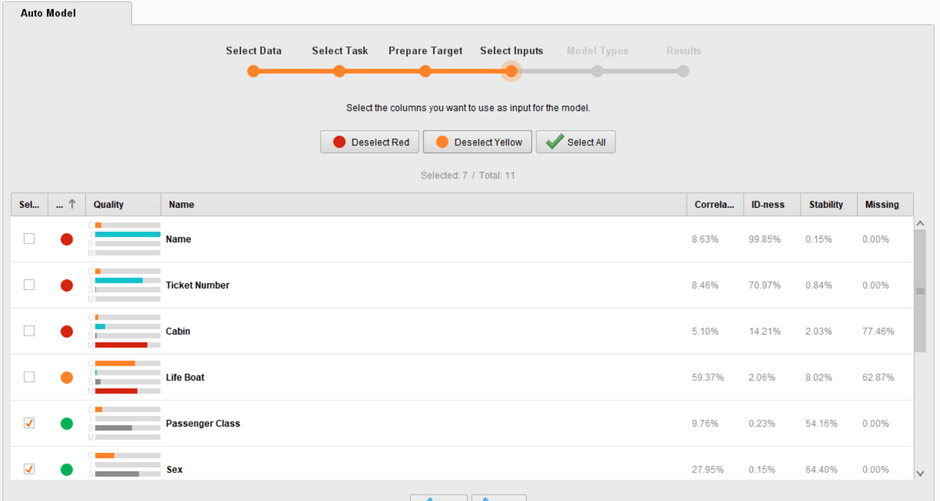Click the vertical scrollbar thumb of table
940x501 pixels.
(920, 292)
